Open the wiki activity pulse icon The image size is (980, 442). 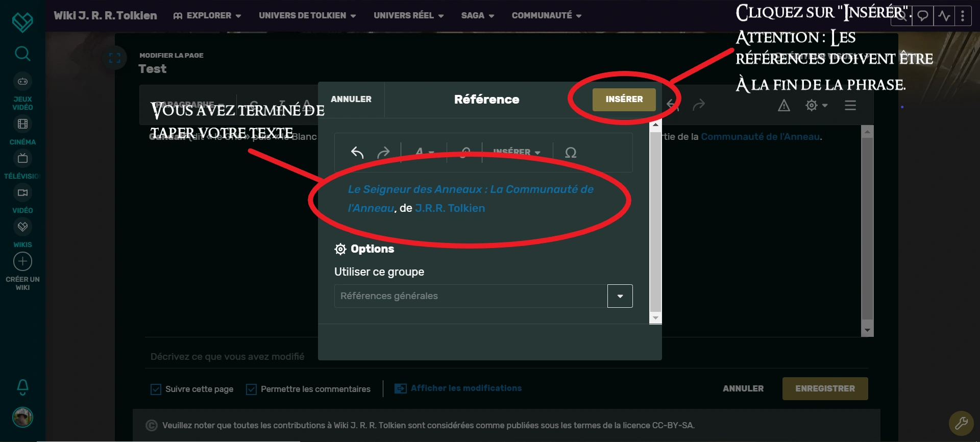(944, 16)
